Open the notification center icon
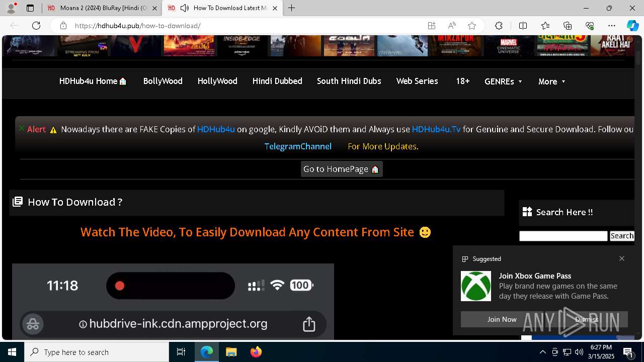The width and height of the screenshot is (644, 362). 628,352
